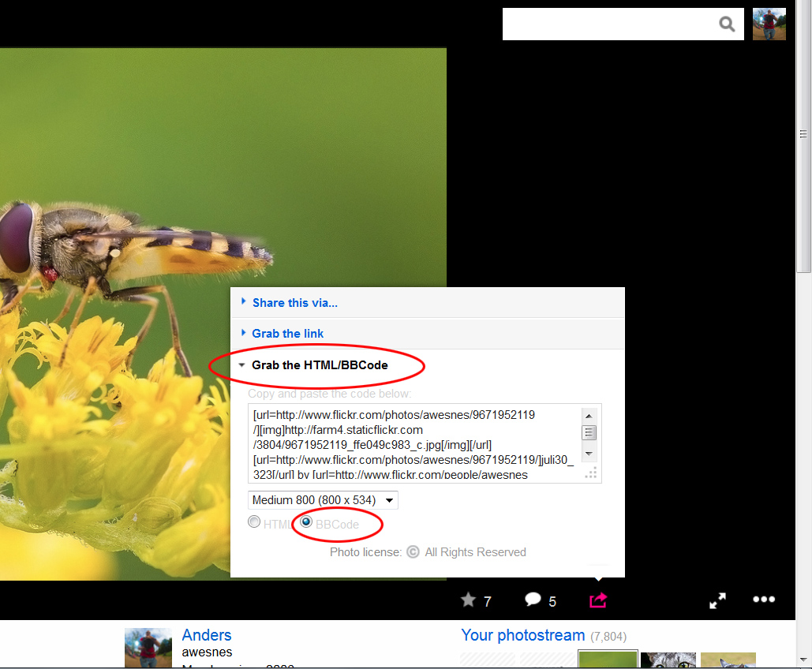
Task: Select the BBCode radio button
Action: point(306,521)
